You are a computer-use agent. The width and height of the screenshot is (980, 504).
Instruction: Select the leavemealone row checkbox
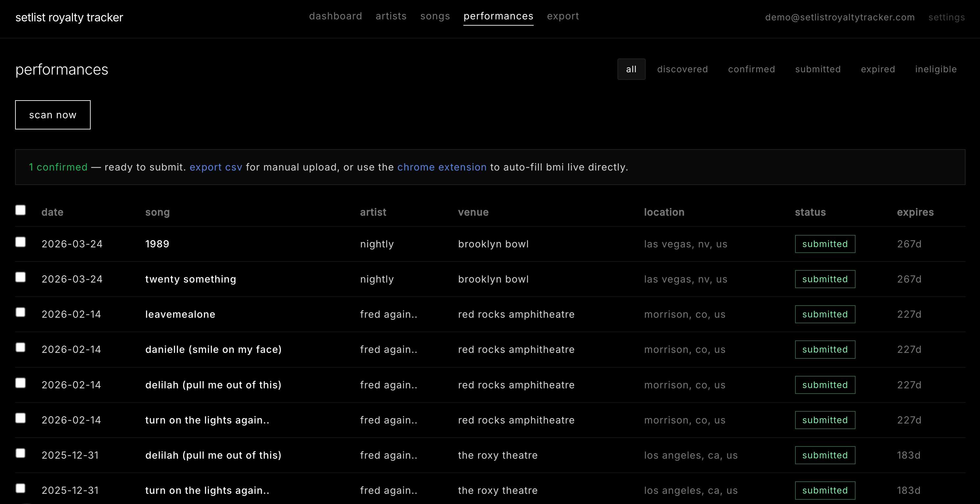(21, 312)
